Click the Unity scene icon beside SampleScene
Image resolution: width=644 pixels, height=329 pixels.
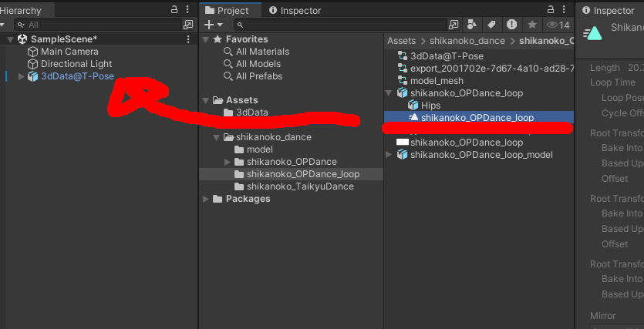pyautogui.click(x=22, y=39)
